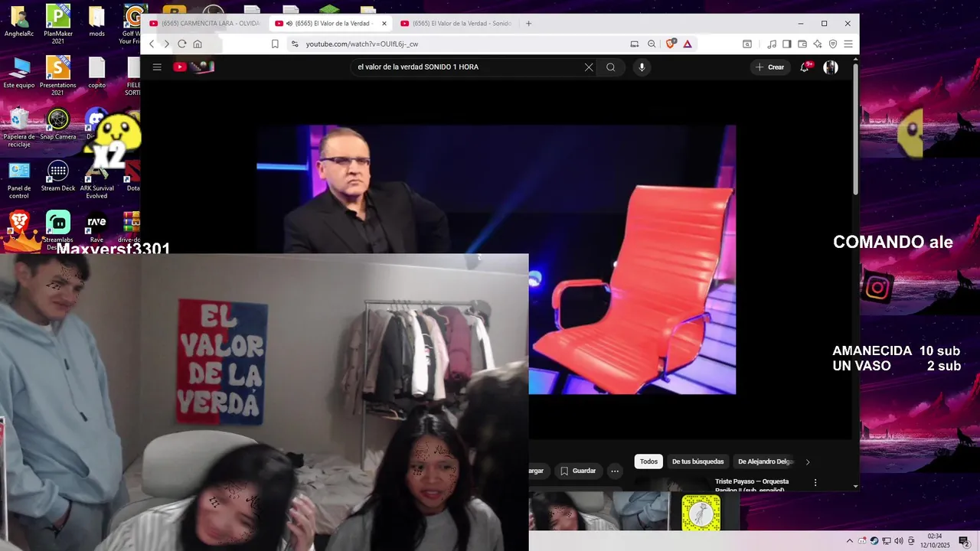Image resolution: width=980 pixels, height=551 pixels.
Task: Open the Brave VPN shield icon
Action: click(833, 44)
